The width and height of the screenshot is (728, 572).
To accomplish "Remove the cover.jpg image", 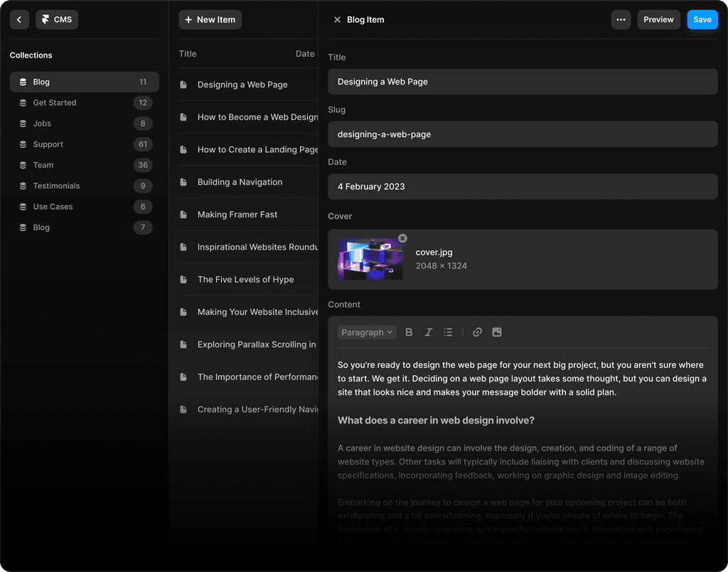I will 402,239.
